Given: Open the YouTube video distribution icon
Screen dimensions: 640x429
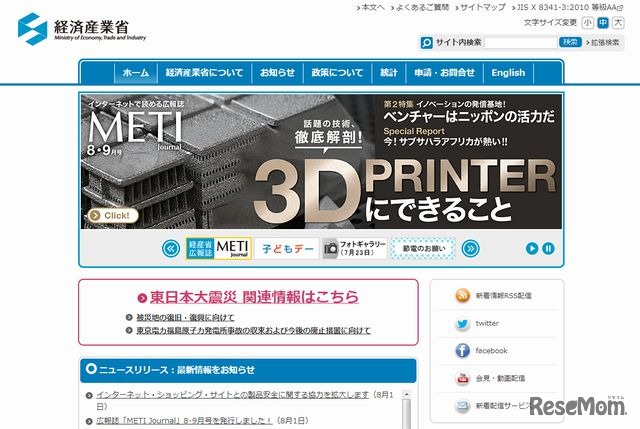Looking at the screenshot, I should 462,378.
